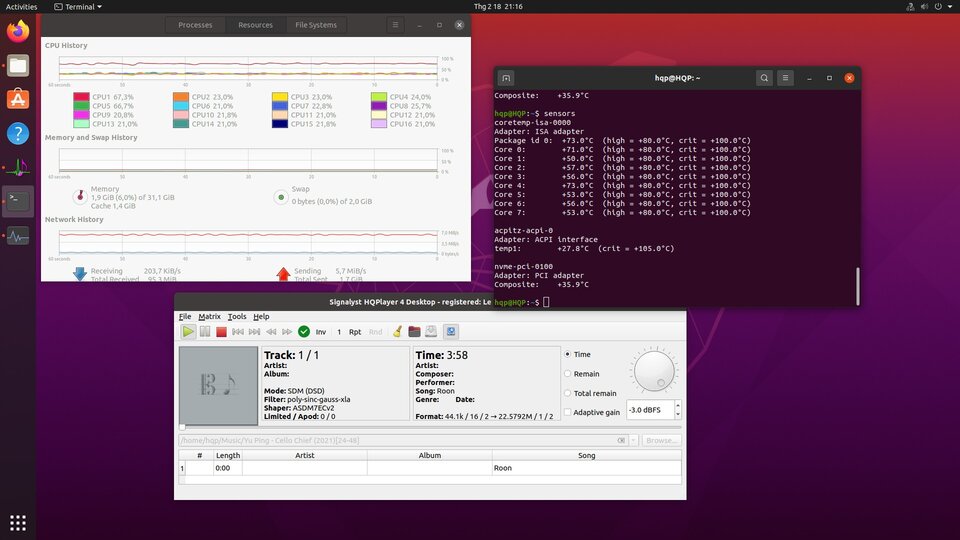Enable the Adaptive gain checkbox
Image resolution: width=960 pixels, height=540 pixels.
tap(568, 412)
